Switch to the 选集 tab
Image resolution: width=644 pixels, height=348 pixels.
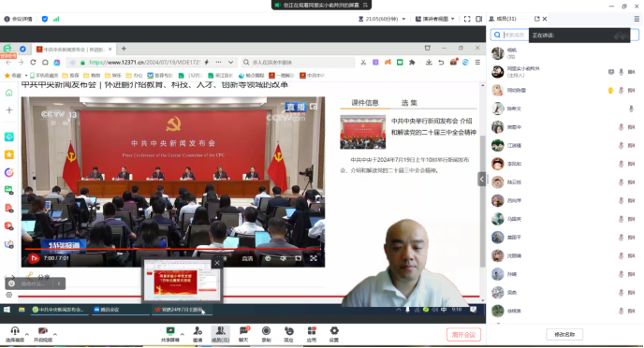point(409,103)
